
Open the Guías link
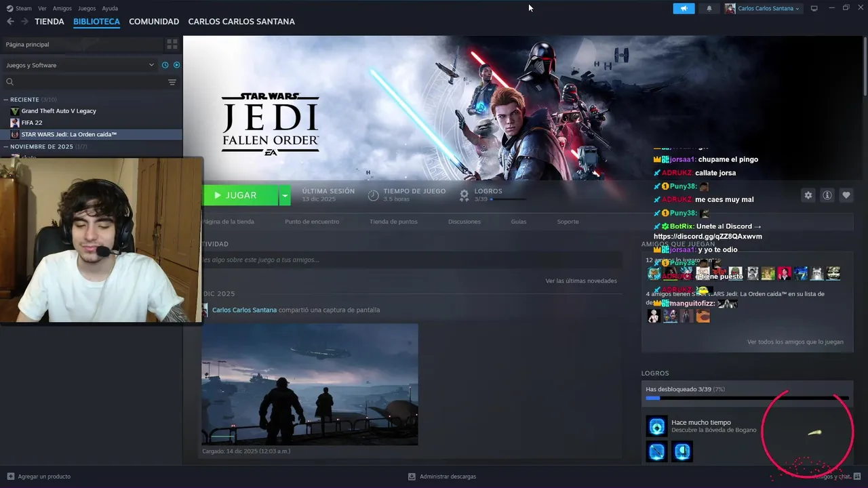519,222
